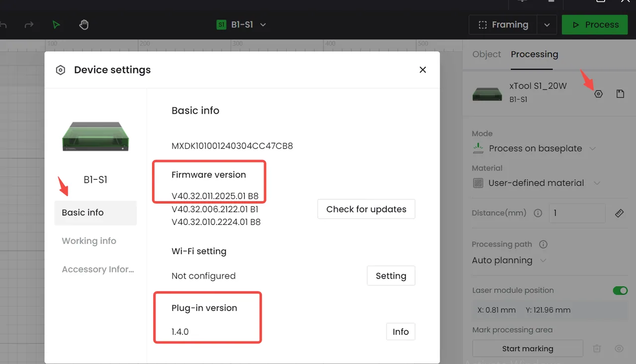The height and width of the screenshot is (364, 636).
Task: Expand Process on baseplate mode dropdown
Action: coord(592,148)
